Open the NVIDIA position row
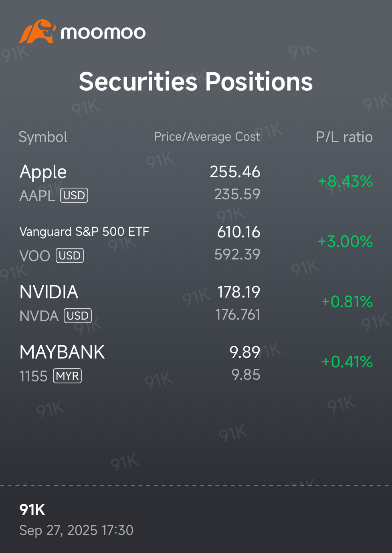Screen dimensions: 392x553 pyautogui.click(x=49, y=292)
